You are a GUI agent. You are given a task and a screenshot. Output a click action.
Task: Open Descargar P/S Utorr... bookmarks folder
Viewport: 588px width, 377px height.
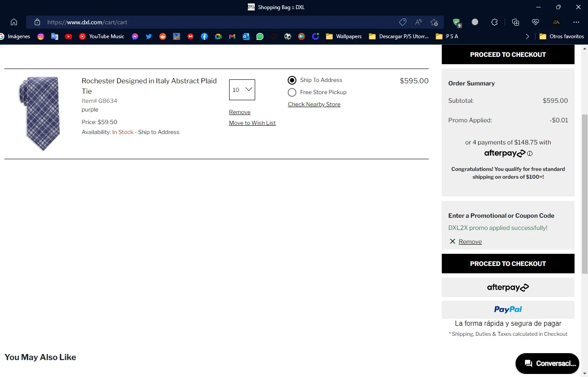pyautogui.click(x=399, y=36)
